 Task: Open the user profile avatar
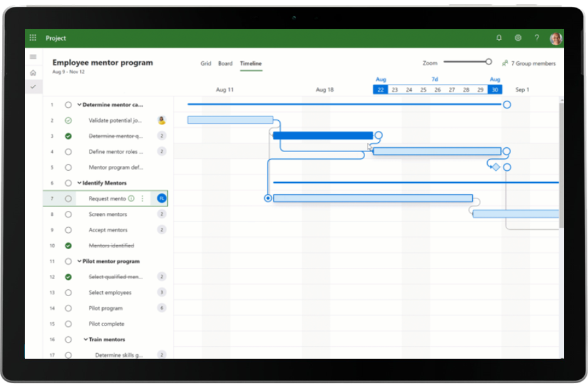pyautogui.click(x=555, y=39)
